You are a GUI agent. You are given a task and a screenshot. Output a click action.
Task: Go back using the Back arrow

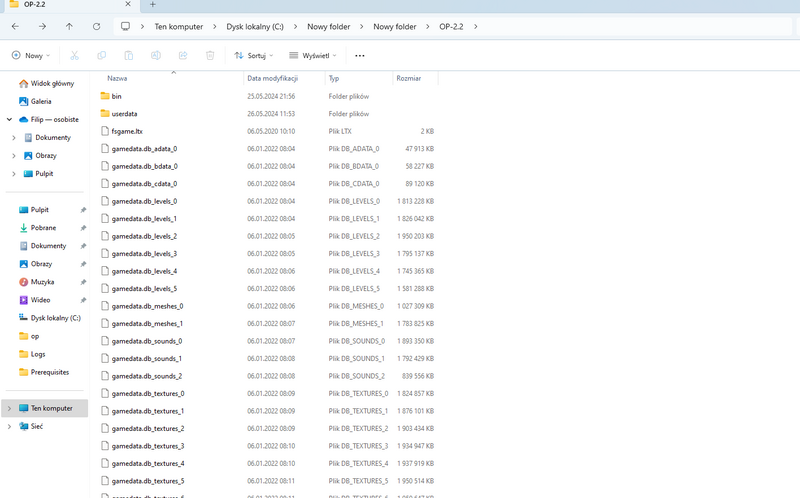[15, 26]
